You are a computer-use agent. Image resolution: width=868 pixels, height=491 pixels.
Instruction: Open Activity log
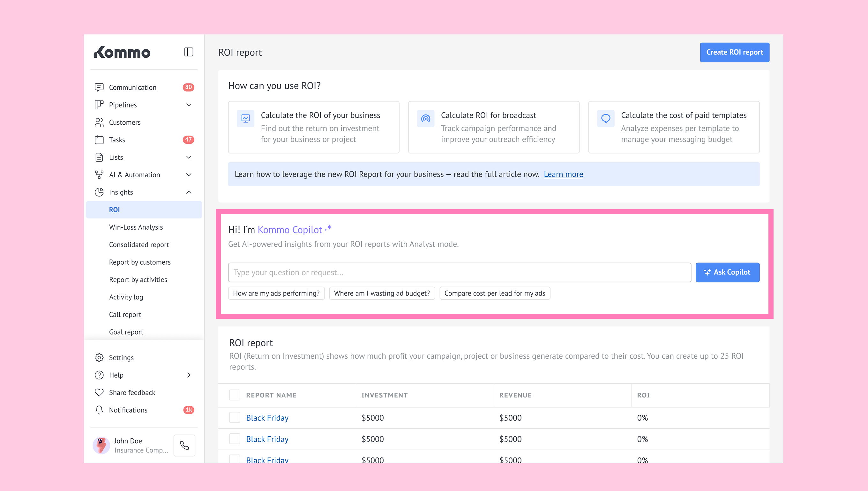[x=126, y=297]
